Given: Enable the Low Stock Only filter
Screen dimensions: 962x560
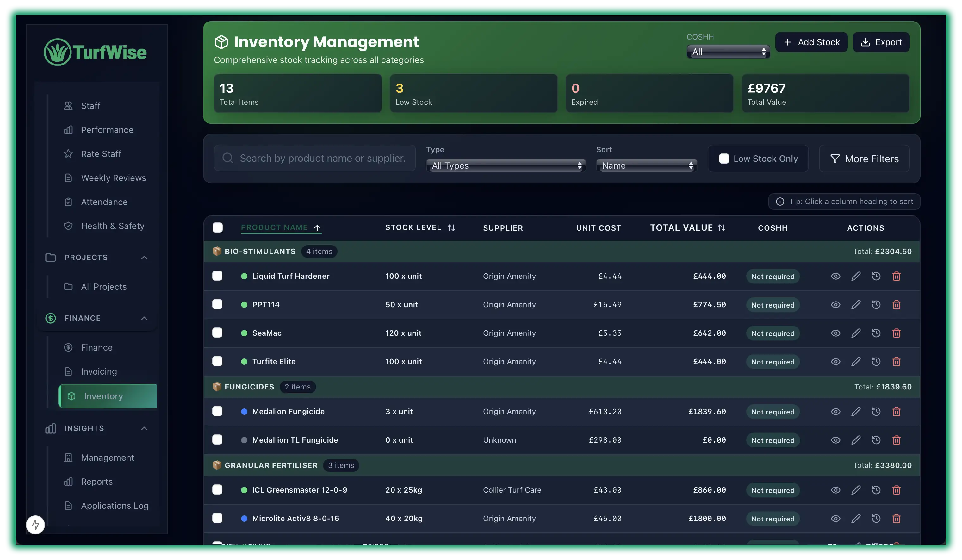Looking at the screenshot, I should click(x=724, y=158).
